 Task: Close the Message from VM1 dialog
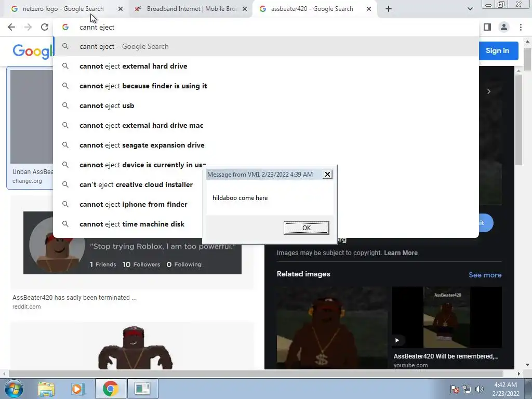point(327,175)
